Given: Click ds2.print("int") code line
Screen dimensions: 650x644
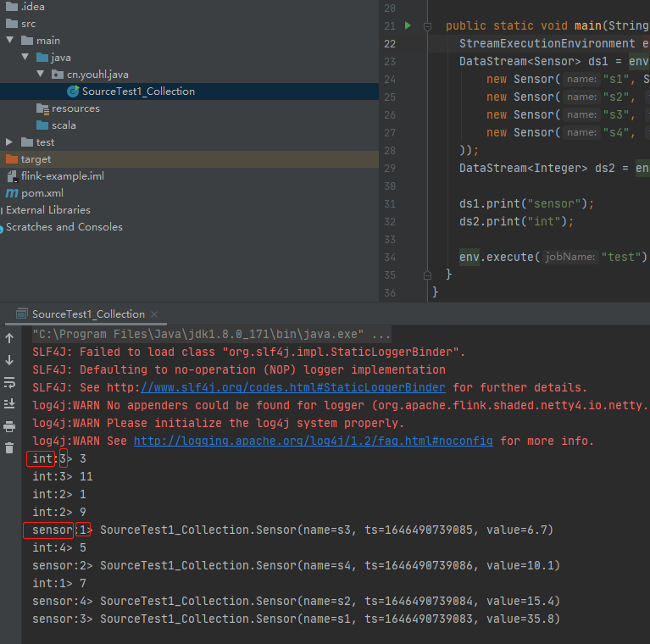Looking at the screenshot, I should pyautogui.click(x=516, y=222).
